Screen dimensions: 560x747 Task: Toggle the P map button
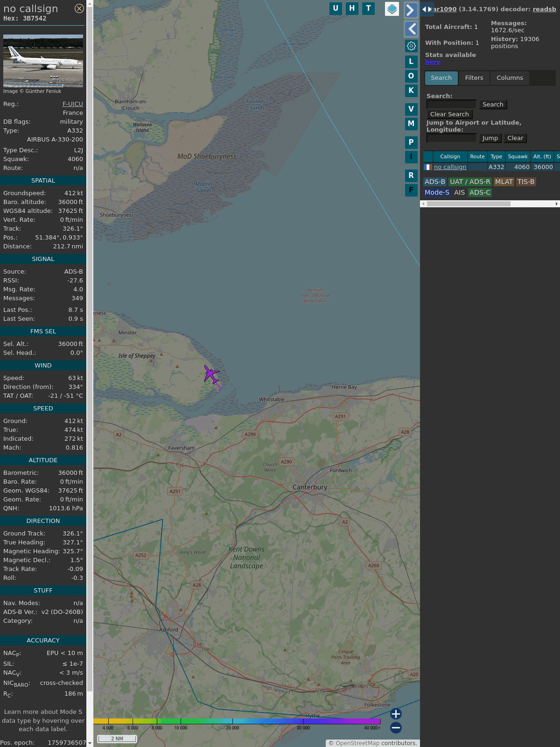(x=411, y=142)
